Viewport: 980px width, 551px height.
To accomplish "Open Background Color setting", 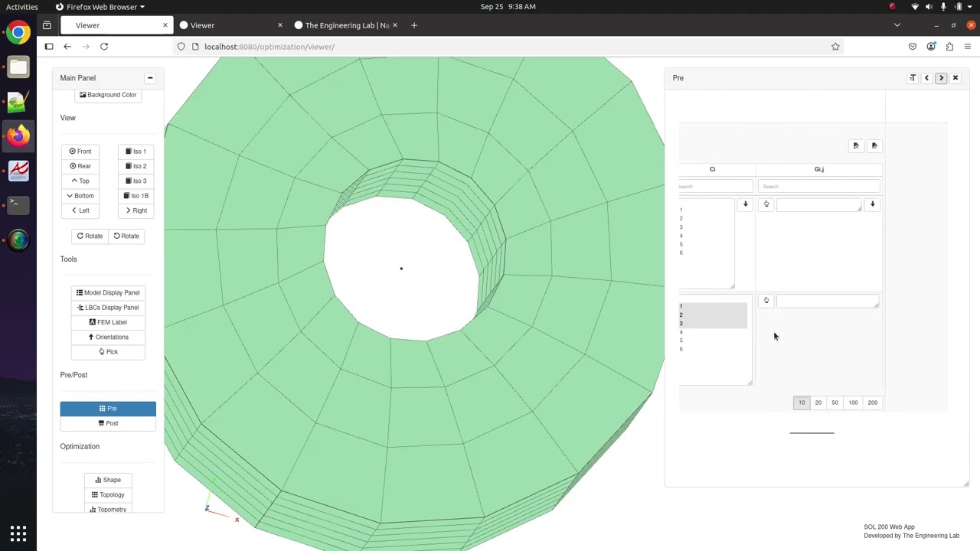I will coord(108,95).
